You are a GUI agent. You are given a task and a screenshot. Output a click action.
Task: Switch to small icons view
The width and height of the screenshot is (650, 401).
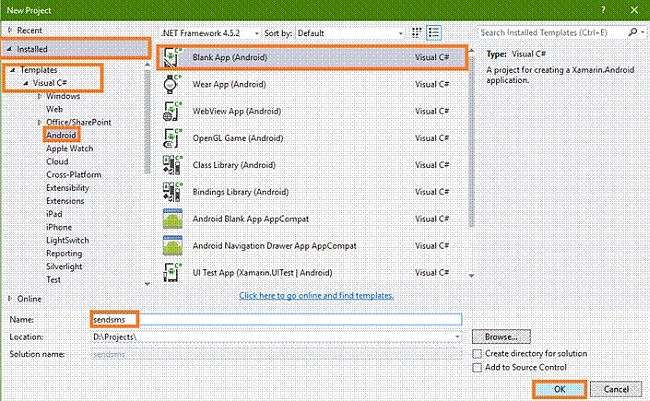tap(417, 33)
